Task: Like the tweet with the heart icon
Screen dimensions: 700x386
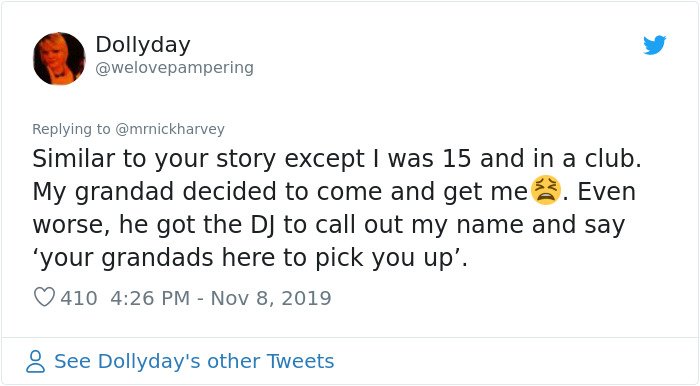Action: coord(44,297)
